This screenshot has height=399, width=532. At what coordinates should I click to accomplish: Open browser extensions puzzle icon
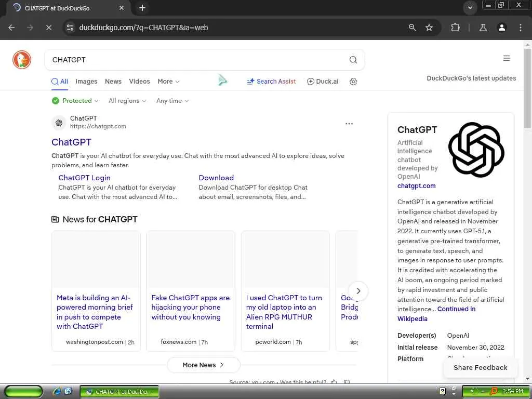coord(455,28)
